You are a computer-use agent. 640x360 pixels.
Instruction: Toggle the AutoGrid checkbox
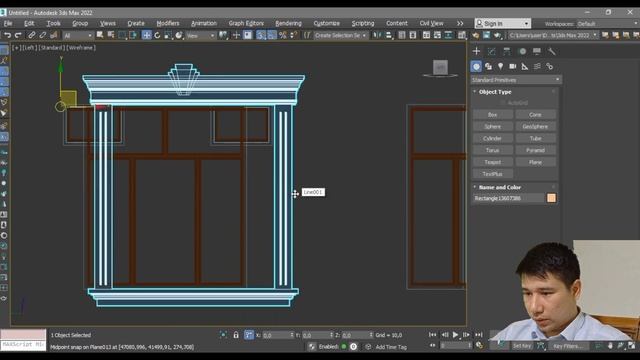[x=502, y=103]
